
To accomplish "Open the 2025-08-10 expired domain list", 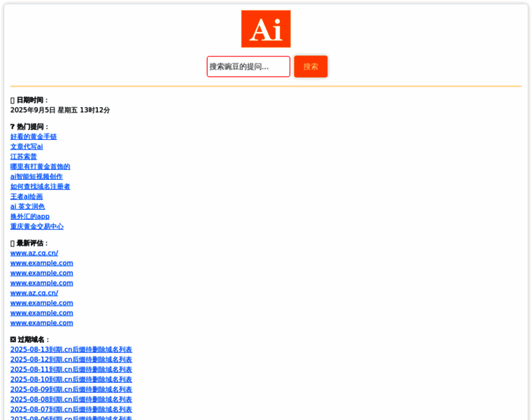I will (x=71, y=379).
